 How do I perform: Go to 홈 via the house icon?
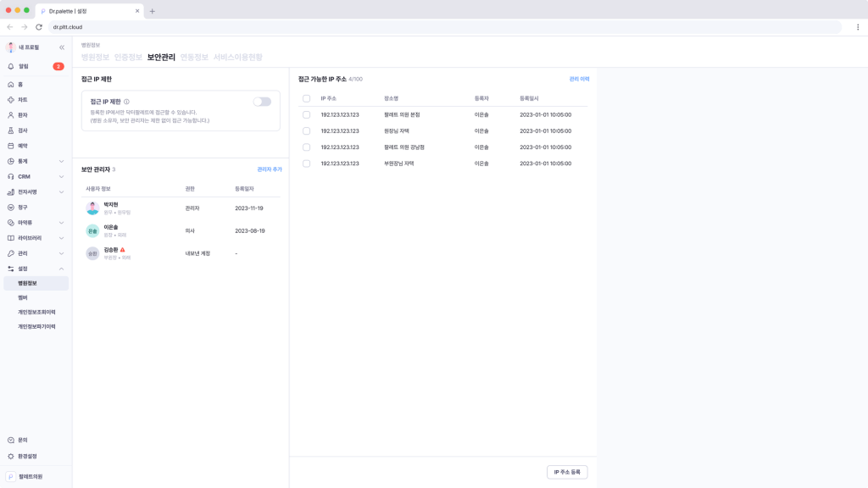tap(11, 85)
